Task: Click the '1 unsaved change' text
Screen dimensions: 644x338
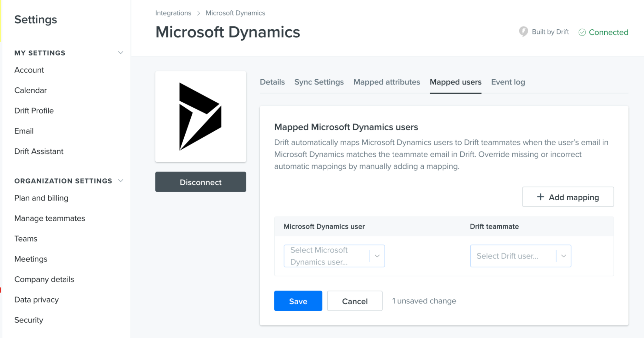Action: 424,301
